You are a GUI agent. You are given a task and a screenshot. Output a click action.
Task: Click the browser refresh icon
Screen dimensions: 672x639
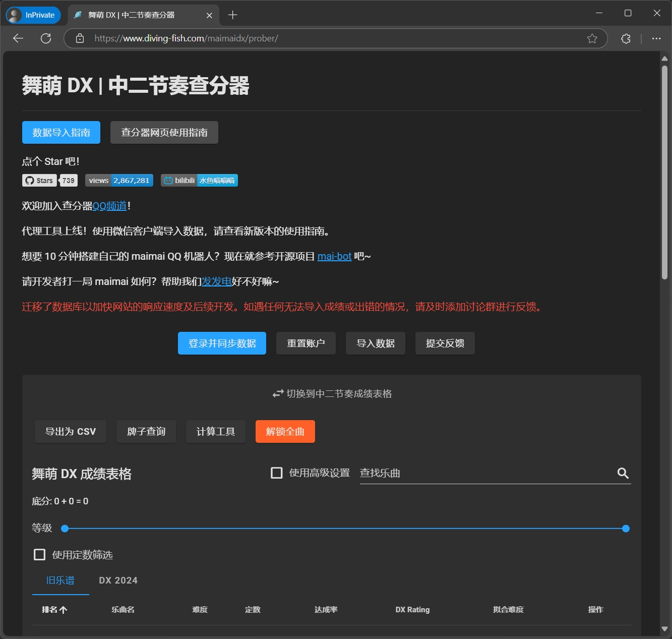point(46,38)
